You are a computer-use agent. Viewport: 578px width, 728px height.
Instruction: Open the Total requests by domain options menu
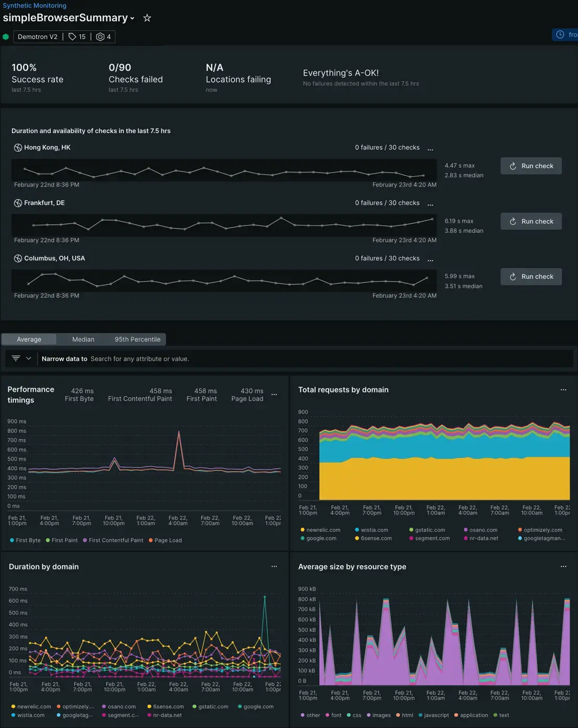pos(563,390)
